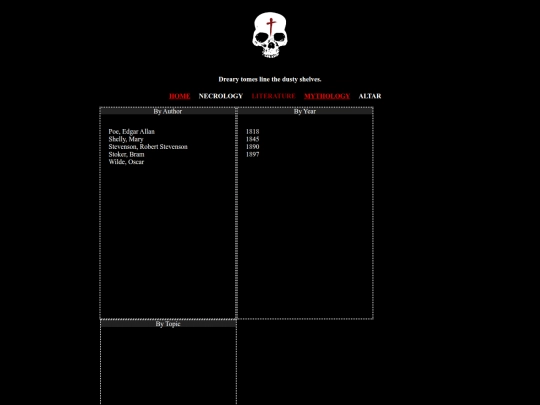Click the tagline about dreary tomes
Viewport: 540px width, 405px height.
[x=270, y=79]
